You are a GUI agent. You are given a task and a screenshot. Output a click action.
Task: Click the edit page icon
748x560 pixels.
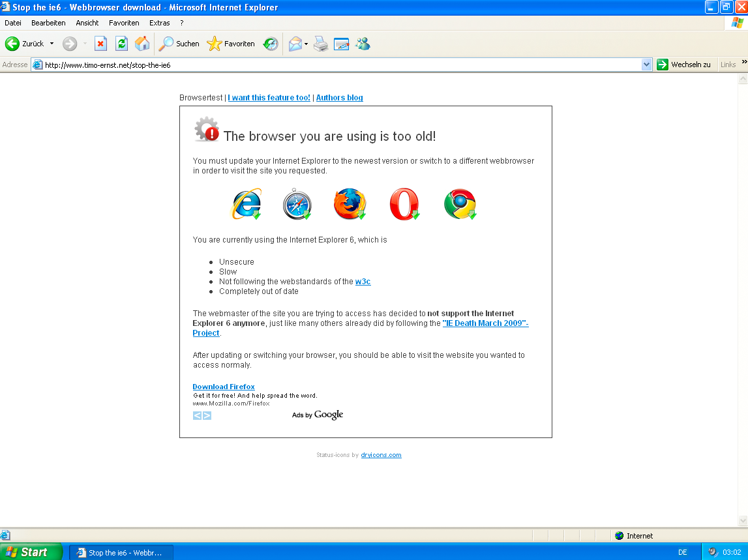(342, 44)
